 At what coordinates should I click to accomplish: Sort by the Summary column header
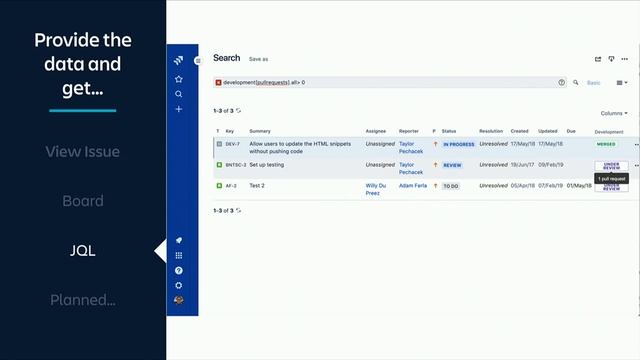click(x=260, y=131)
